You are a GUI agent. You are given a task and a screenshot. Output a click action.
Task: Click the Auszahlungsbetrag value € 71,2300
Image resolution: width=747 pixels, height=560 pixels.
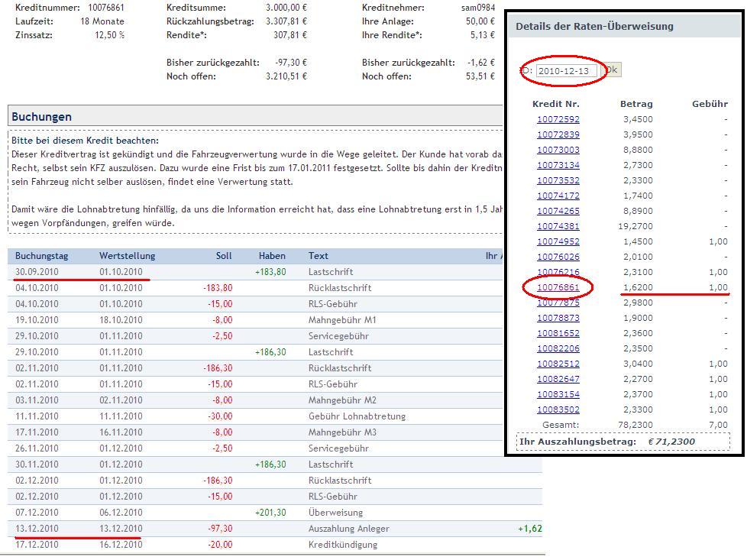pyautogui.click(x=671, y=442)
